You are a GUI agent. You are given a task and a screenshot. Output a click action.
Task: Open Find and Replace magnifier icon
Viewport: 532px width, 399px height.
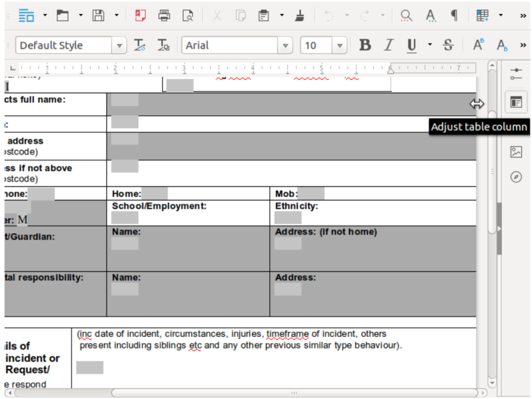click(406, 15)
